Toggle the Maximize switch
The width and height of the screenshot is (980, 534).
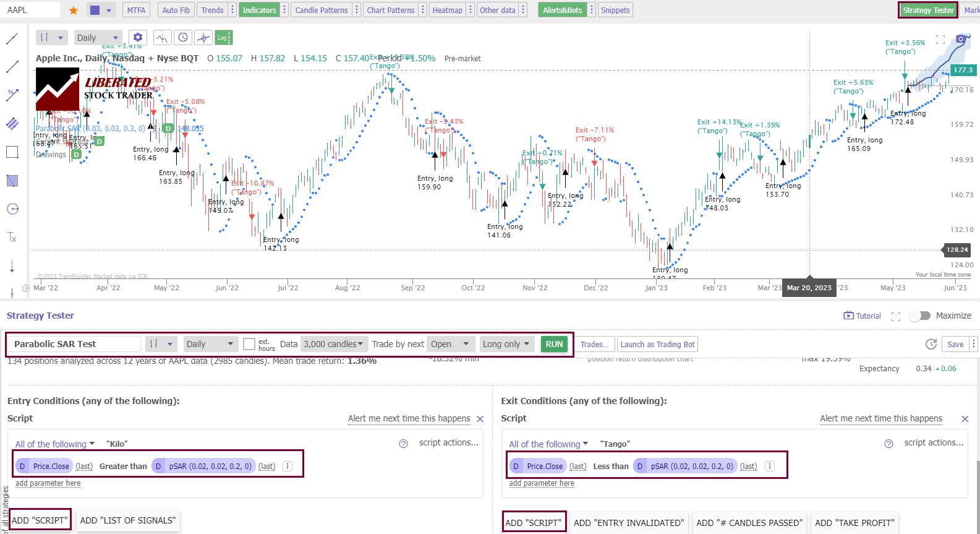point(920,316)
